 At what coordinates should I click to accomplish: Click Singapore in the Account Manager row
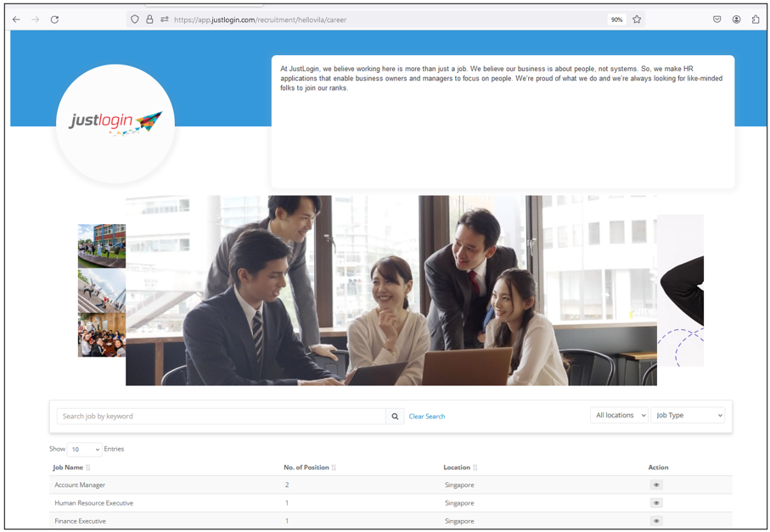tap(459, 484)
